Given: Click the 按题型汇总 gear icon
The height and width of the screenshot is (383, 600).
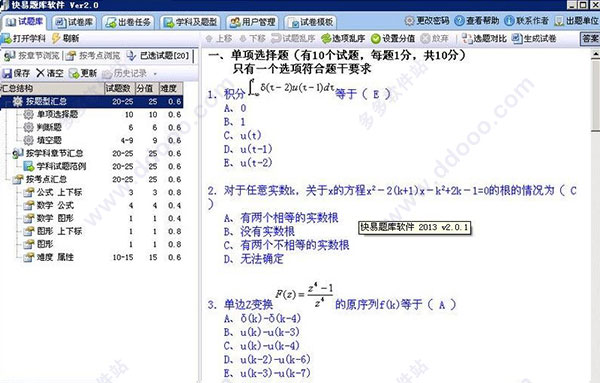Looking at the screenshot, I should [x=17, y=101].
